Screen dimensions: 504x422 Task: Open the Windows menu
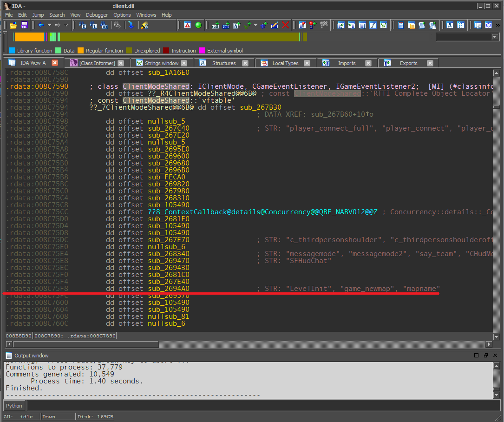[146, 15]
